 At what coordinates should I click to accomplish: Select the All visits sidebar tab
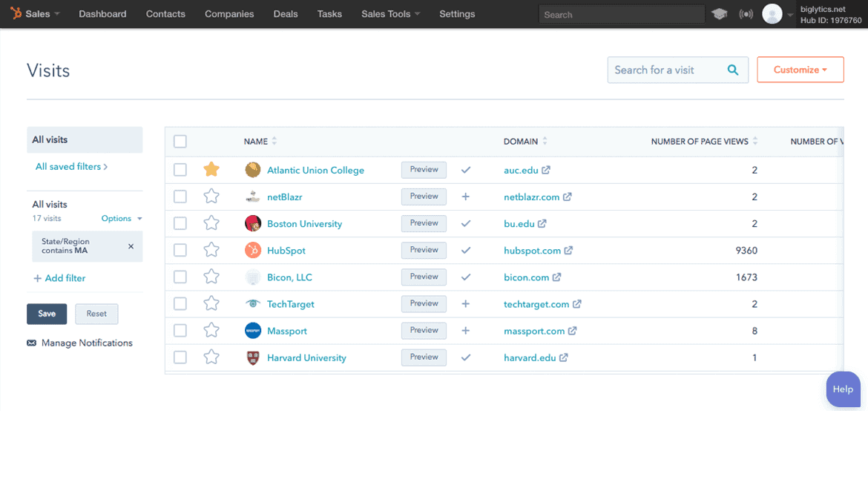pos(85,139)
